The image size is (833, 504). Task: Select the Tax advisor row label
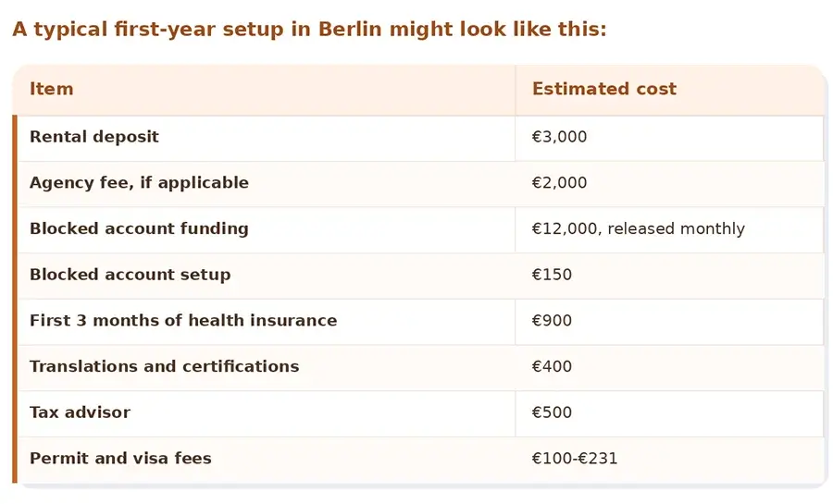(80, 412)
